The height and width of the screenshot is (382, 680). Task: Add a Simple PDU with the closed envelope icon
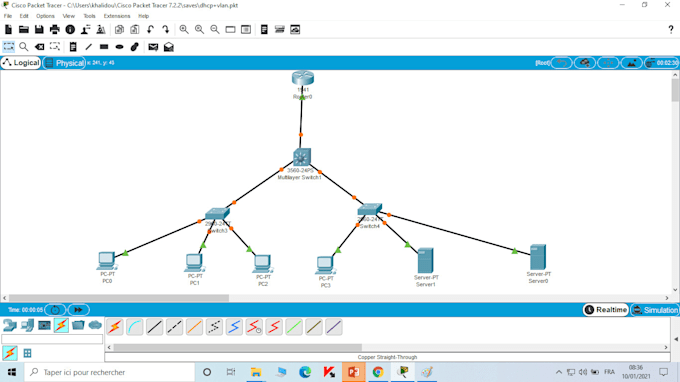[153, 47]
